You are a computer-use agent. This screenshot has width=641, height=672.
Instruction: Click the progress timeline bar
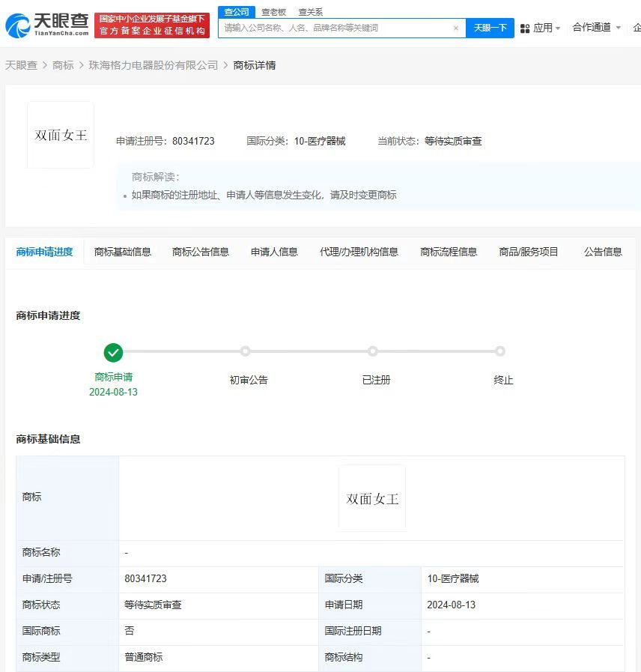pos(307,351)
